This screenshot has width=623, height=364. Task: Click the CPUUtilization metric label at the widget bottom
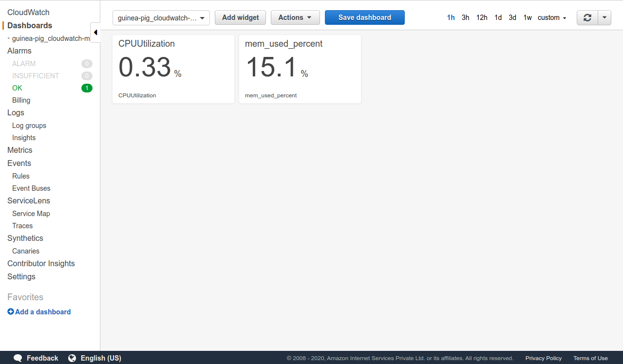pos(137,95)
